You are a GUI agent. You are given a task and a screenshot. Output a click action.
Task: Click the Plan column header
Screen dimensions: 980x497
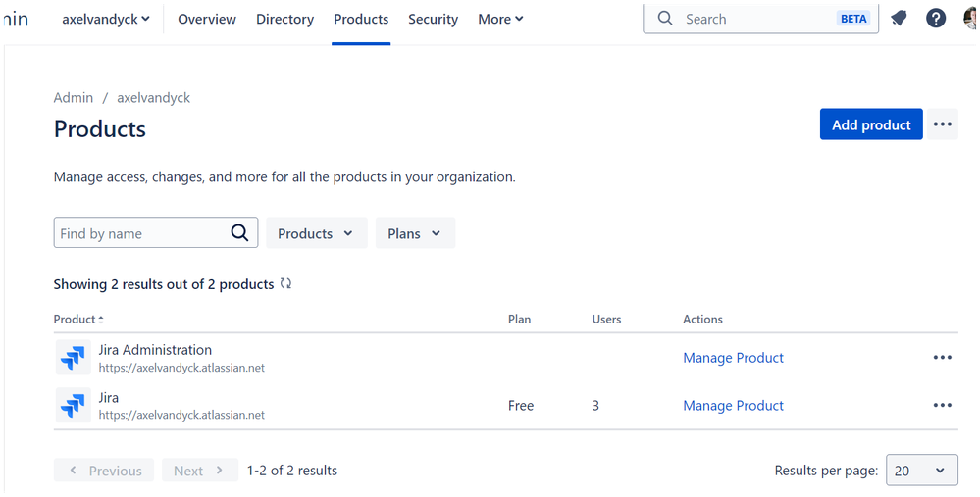tap(519, 319)
